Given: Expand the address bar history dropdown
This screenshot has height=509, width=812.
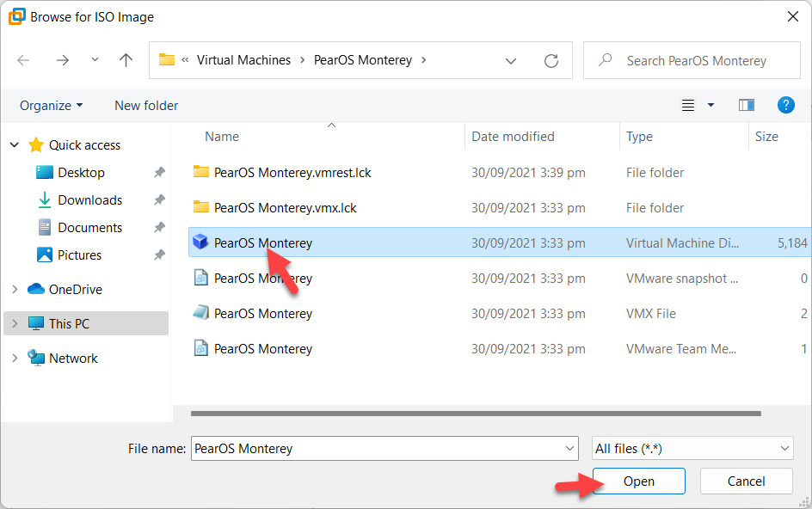Looking at the screenshot, I should [x=511, y=60].
